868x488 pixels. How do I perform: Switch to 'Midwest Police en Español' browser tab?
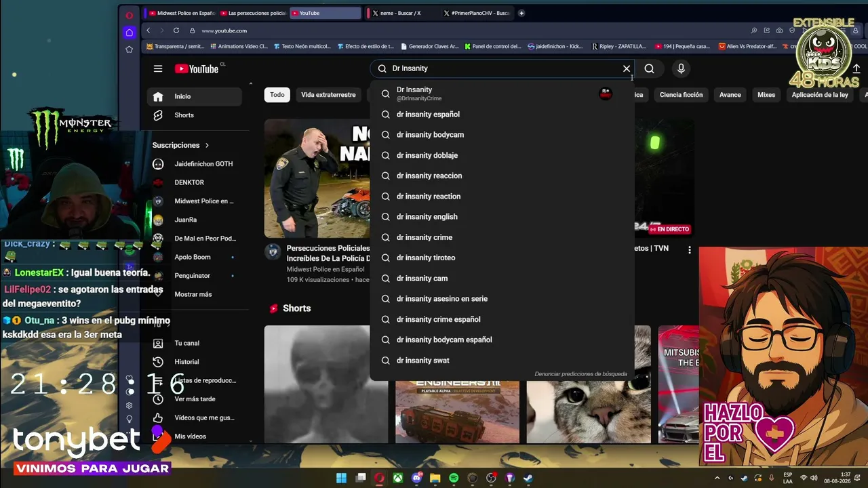(x=181, y=13)
